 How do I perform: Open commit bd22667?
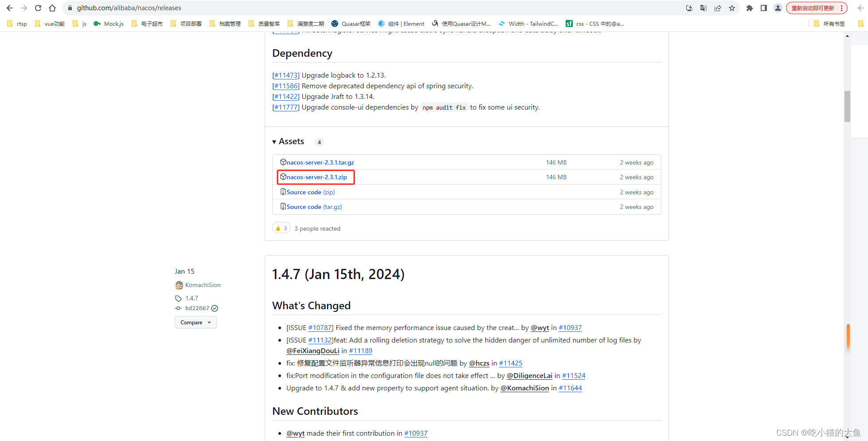pos(197,308)
